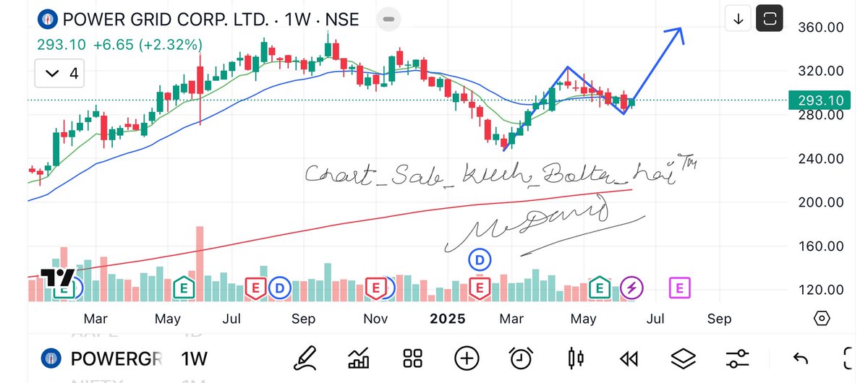Tap the 293.10 +6.65 (+2.32%) price readout
Screen dimensions: 868x383
tap(120, 45)
